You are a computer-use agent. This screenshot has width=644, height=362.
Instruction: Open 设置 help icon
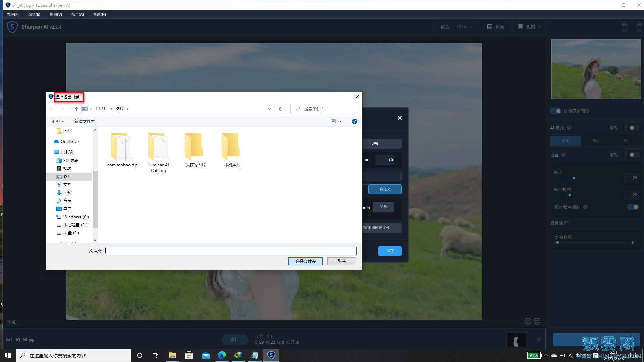coord(563,155)
